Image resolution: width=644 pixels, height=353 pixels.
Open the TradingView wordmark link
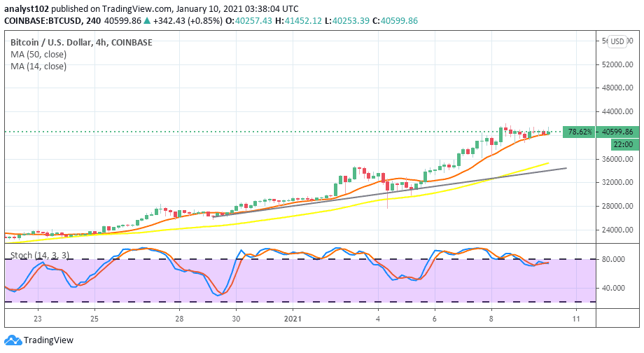point(48,340)
